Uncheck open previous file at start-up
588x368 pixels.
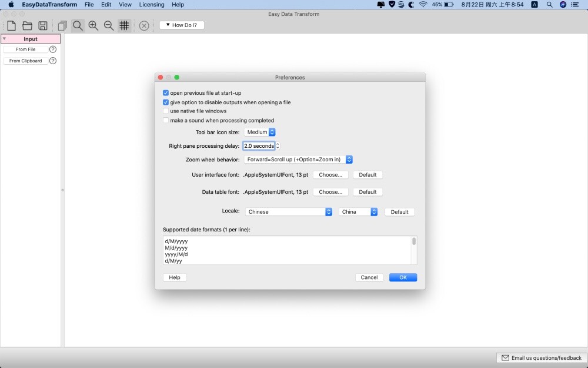[x=166, y=93]
